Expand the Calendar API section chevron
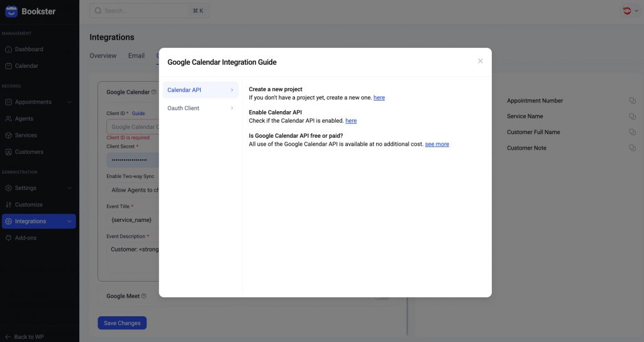 pyautogui.click(x=231, y=90)
